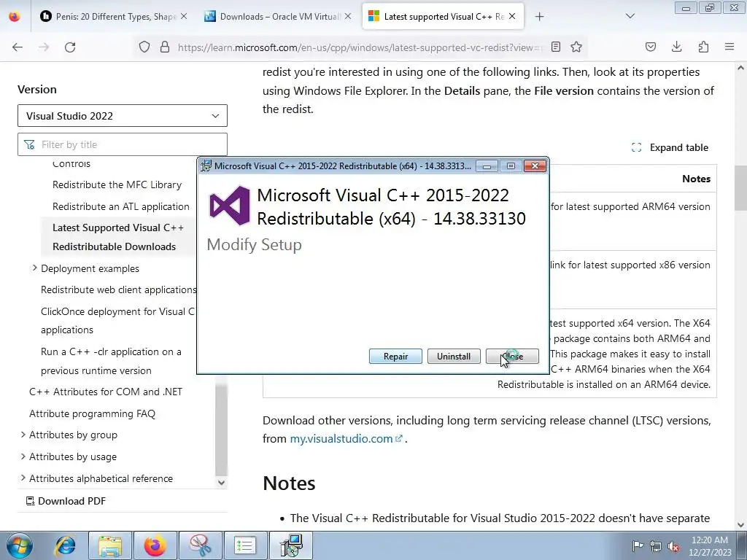Click the Notes column header
This screenshot has height=560, width=747.
pyautogui.click(x=696, y=179)
